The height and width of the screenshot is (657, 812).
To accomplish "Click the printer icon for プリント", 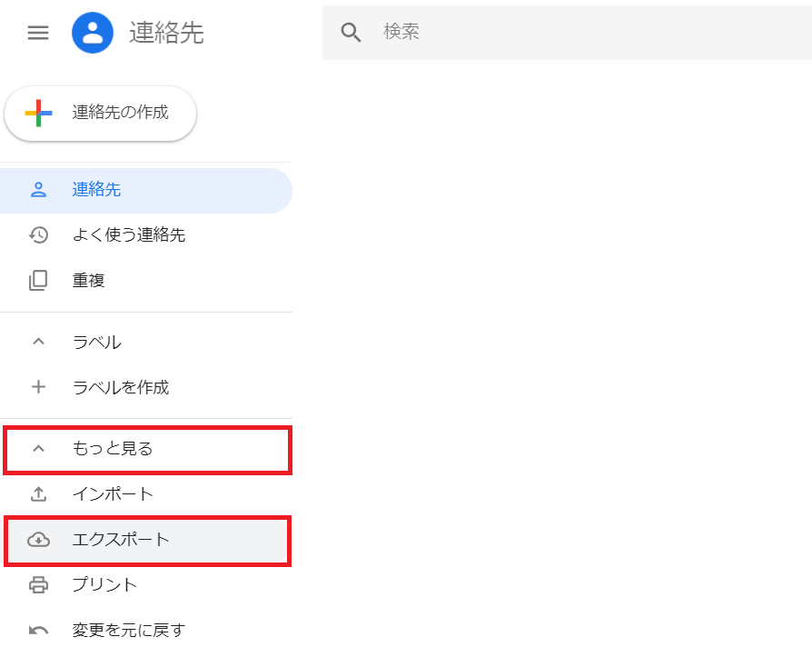I will click(38, 585).
